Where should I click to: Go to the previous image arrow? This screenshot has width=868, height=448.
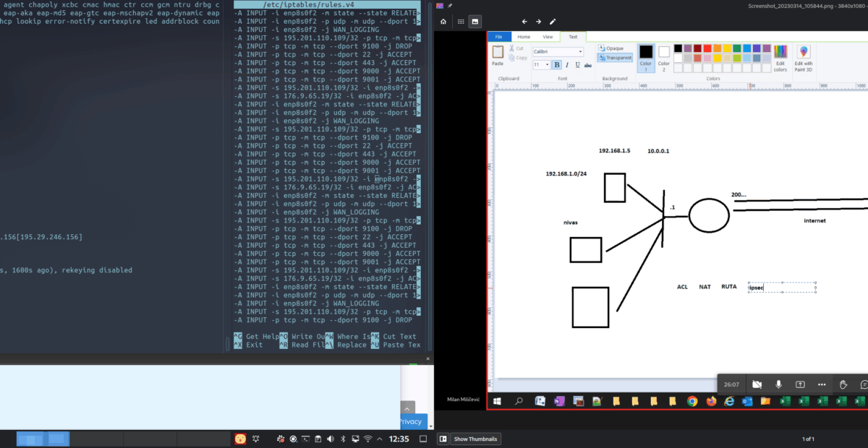click(524, 22)
